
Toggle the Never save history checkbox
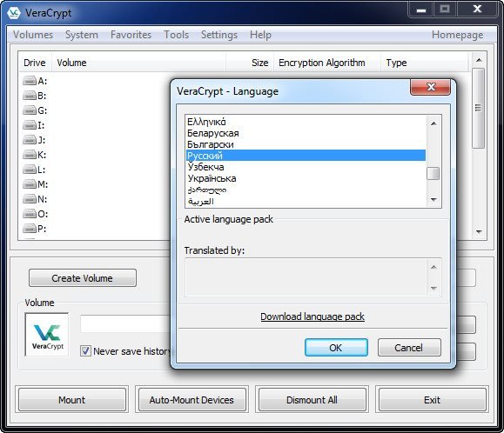coord(85,350)
